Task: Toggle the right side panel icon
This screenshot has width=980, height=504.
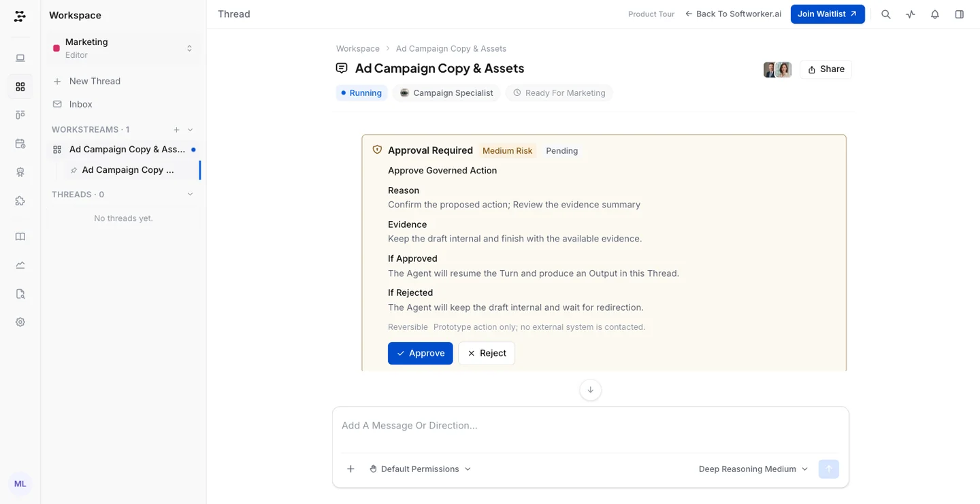Action: (960, 14)
